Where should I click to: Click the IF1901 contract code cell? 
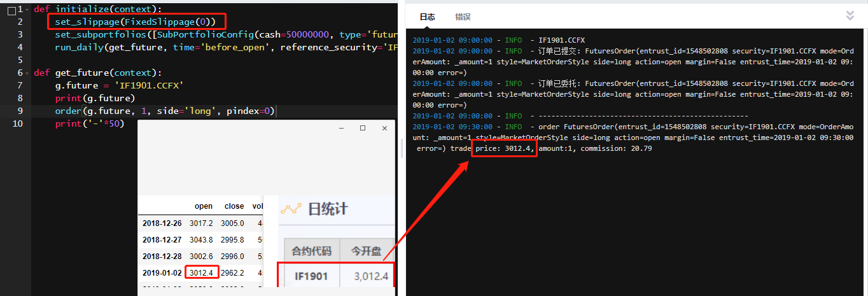tap(312, 276)
